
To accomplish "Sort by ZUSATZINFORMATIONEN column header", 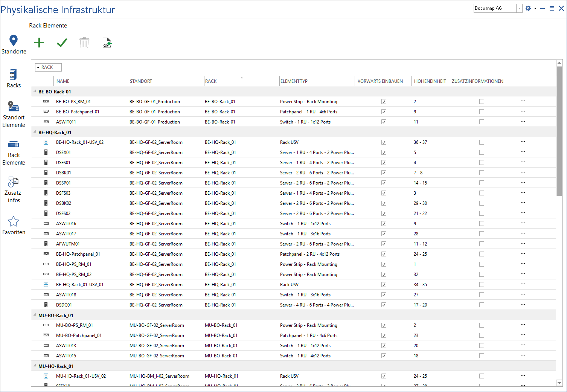I will tap(481, 81).
